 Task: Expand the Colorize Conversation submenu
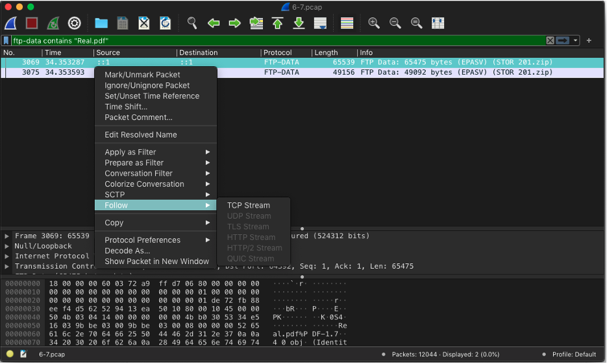156,184
